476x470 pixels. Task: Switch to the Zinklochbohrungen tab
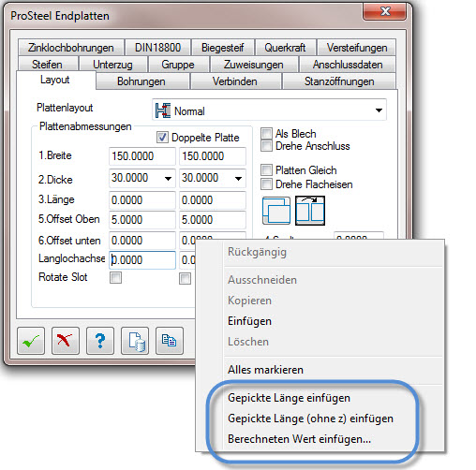coord(71,48)
